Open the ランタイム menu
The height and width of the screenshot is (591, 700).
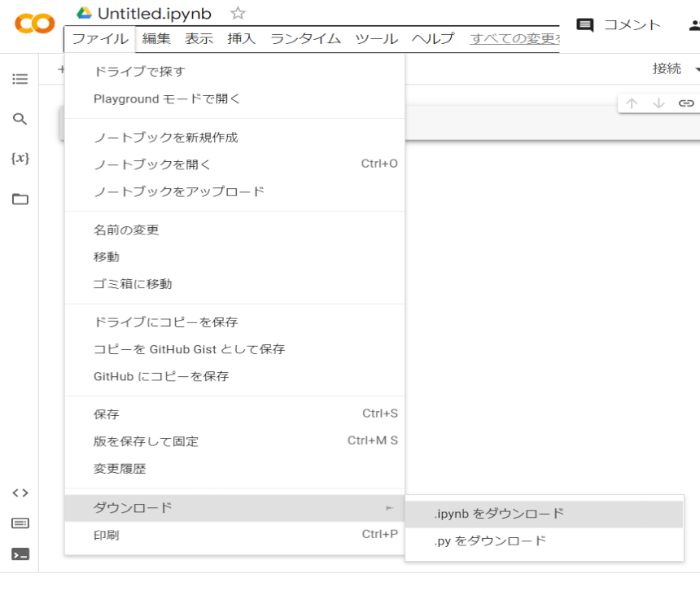305,38
